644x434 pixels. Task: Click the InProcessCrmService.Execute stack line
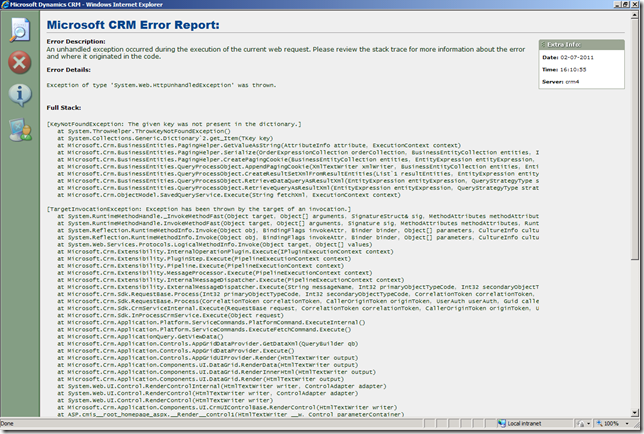(170, 315)
